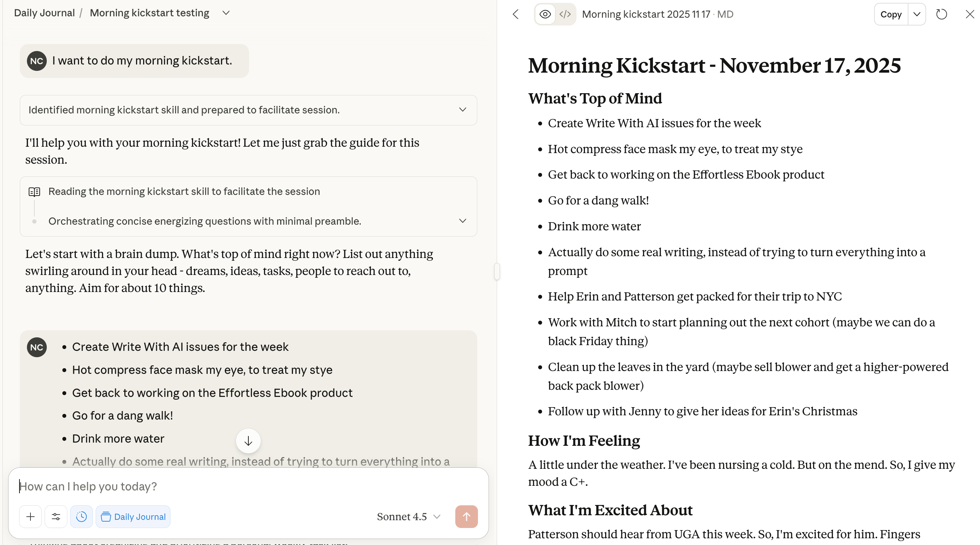Click the plus attachment icon
This screenshot has height=545, width=980.
tap(30, 516)
